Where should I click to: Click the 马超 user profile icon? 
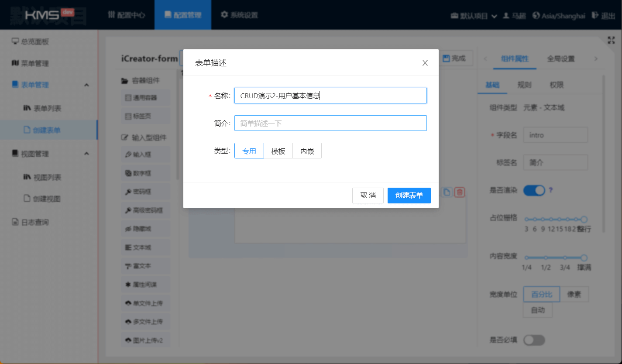[x=506, y=15]
